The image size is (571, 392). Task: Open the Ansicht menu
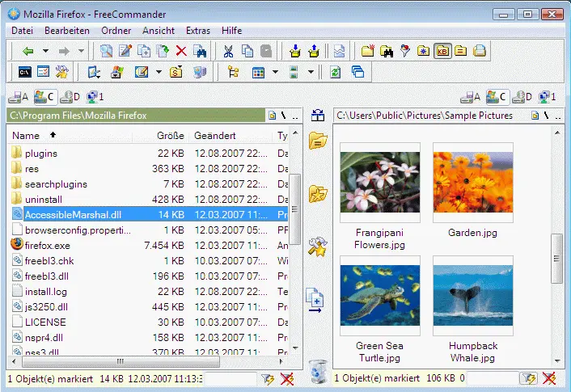[159, 30]
